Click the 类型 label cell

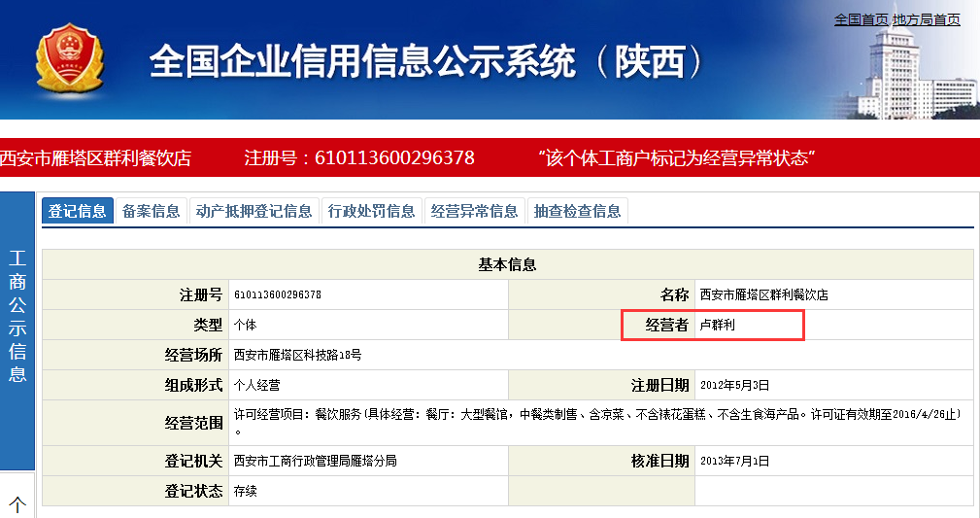point(136,325)
